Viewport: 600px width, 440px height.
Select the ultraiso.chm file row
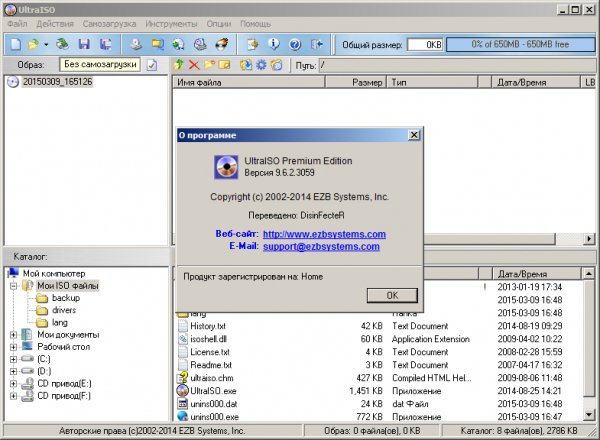(x=379, y=378)
